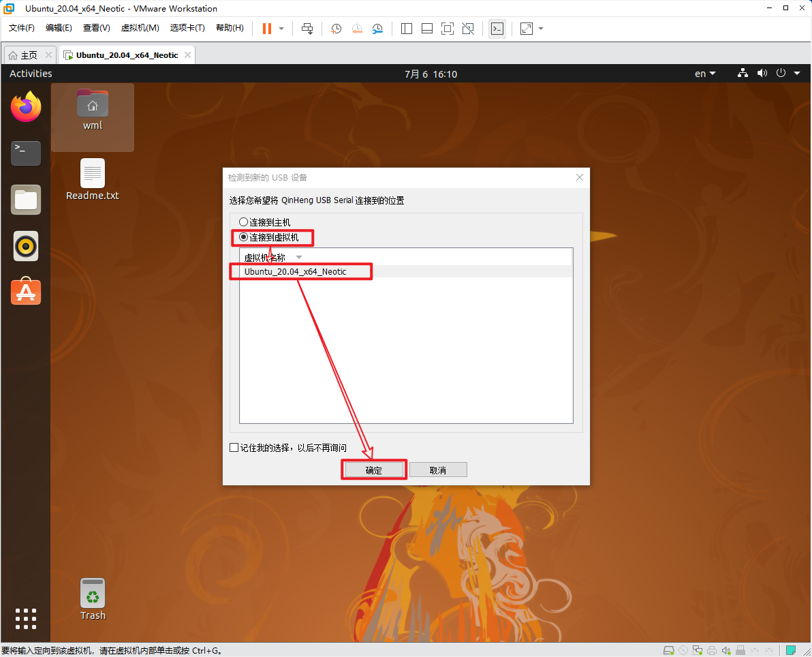Click the clock showing 7月6 16:10
The image size is (812, 657).
431,74
